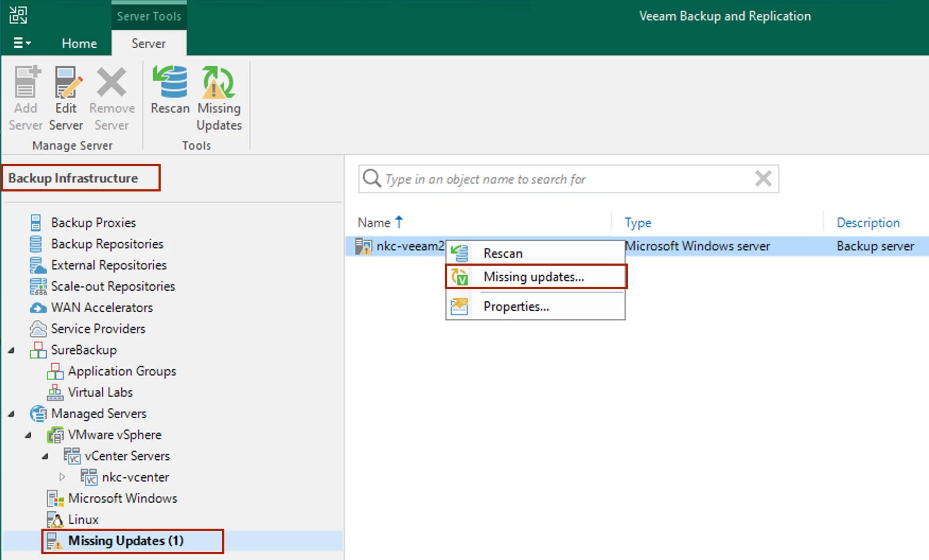929x560 pixels.
Task: Expand the nkc-vcenter node
Action: [62, 477]
